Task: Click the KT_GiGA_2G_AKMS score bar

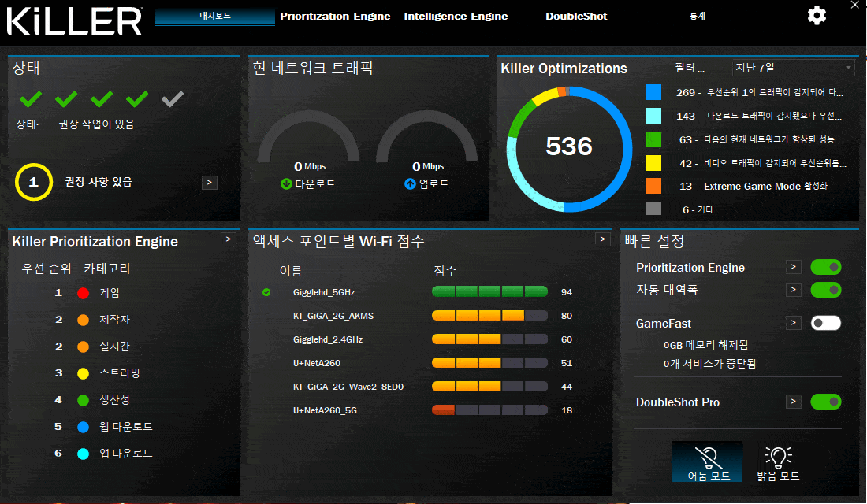Action: 490,316
